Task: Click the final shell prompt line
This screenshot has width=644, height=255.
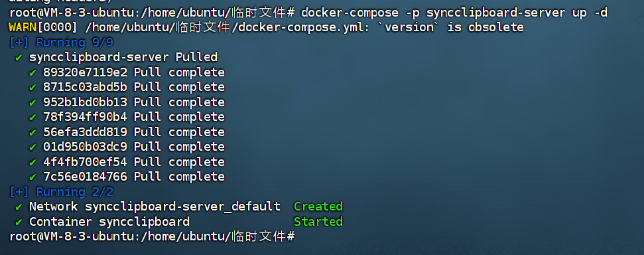Action: (x=152, y=236)
